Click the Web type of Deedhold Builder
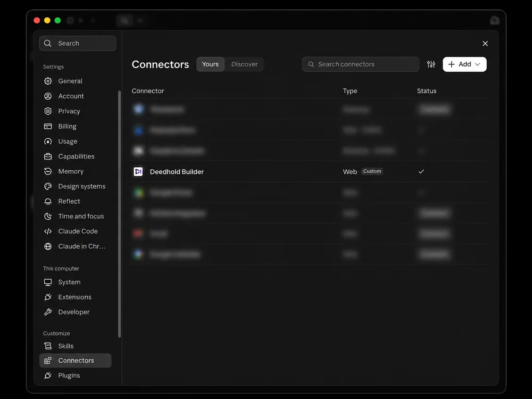This screenshot has height=399, width=532. [x=350, y=172]
